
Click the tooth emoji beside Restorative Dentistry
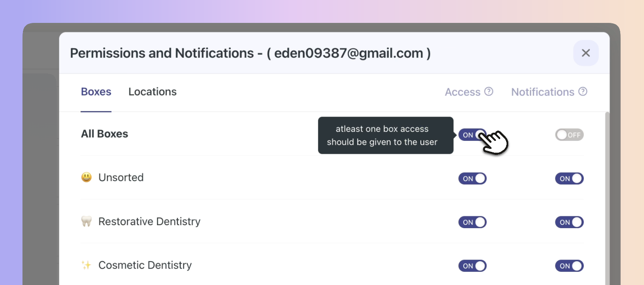click(x=86, y=221)
